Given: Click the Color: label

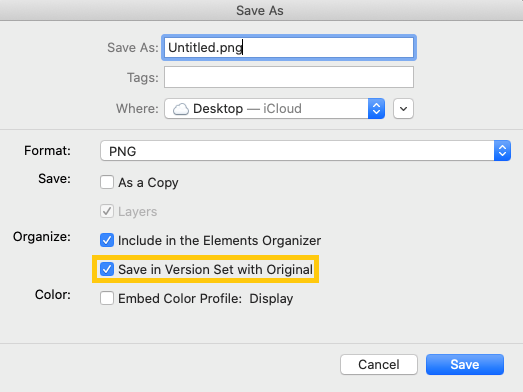Looking at the screenshot, I should coord(53,295).
